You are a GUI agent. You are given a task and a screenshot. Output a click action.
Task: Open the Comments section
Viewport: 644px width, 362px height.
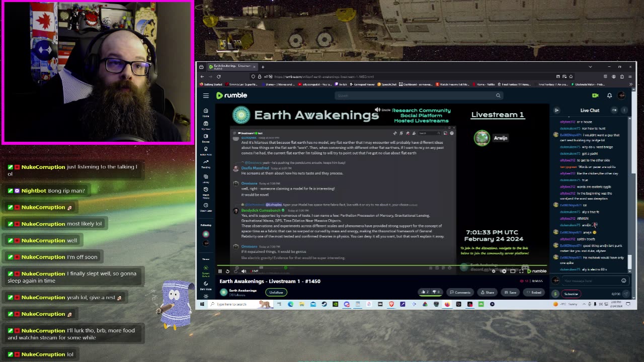tap(460, 292)
